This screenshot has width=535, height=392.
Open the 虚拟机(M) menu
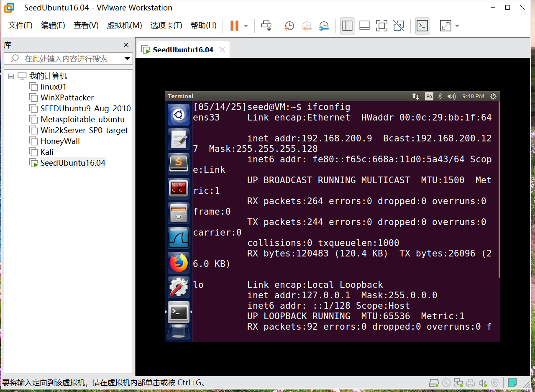(x=125, y=26)
